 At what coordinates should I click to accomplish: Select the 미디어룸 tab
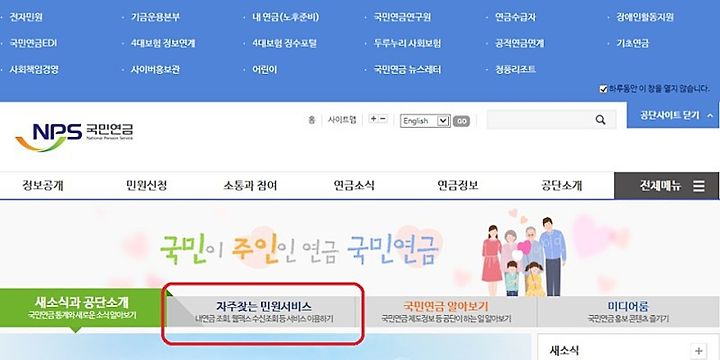click(x=628, y=312)
